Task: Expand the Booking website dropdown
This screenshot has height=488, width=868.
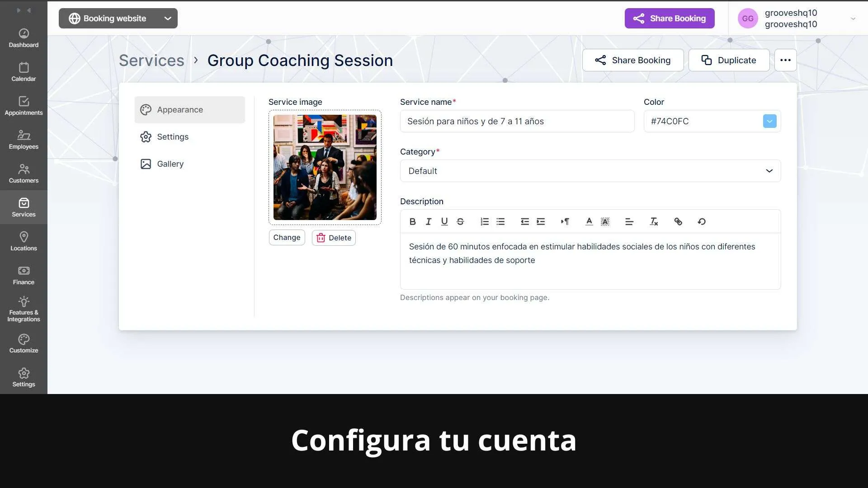Action: [168, 18]
